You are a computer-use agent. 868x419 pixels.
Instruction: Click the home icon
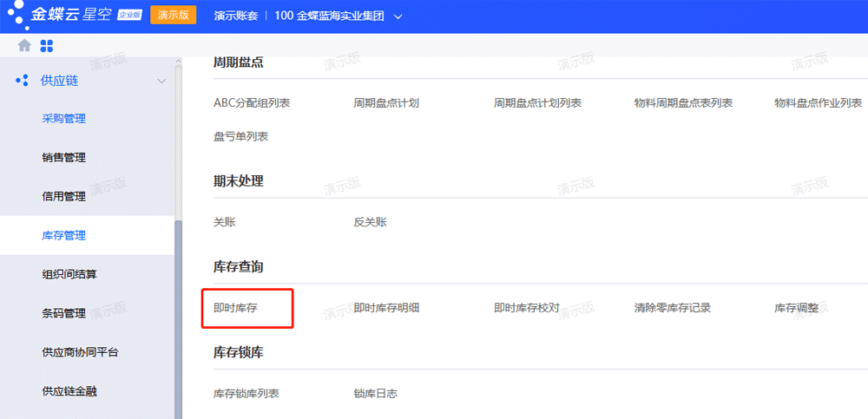point(24,45)
